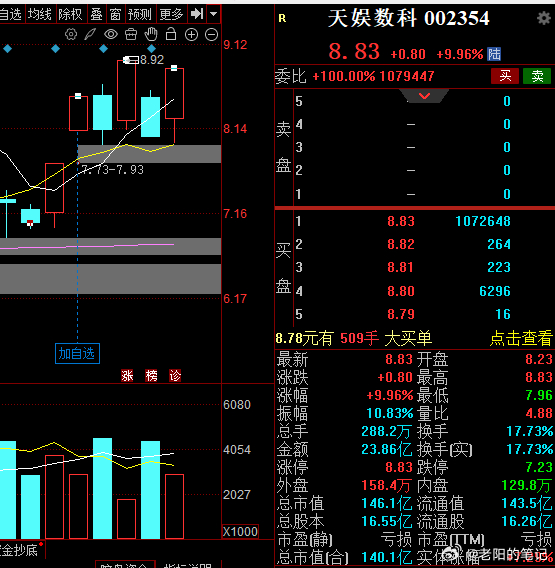555x568 pixels.
Task: Click the fourth blue diamond marker
Action: click(151, 49)
